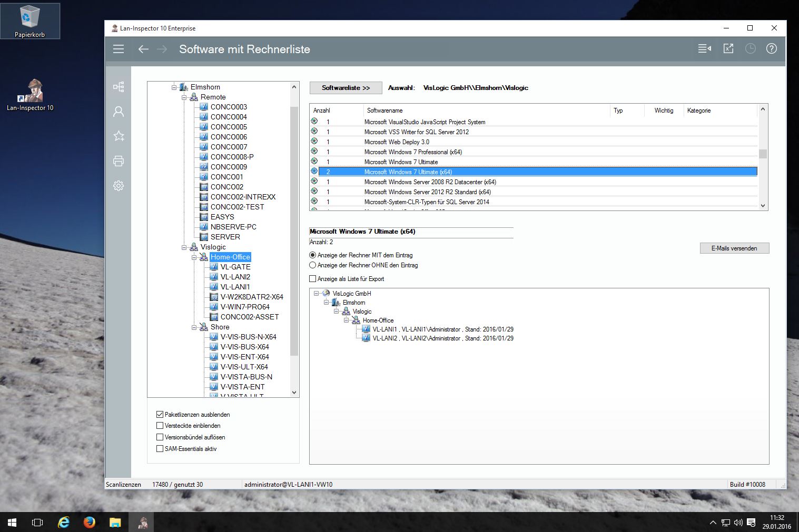
Task: Click the Softwareliste >> button
Action: pos(346,88)
